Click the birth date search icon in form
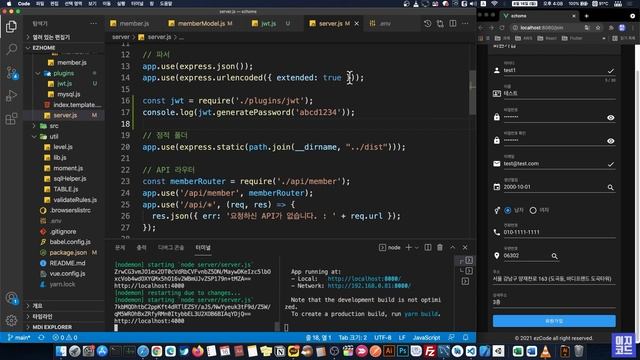The image size is (640, 360). coord(611,187)
